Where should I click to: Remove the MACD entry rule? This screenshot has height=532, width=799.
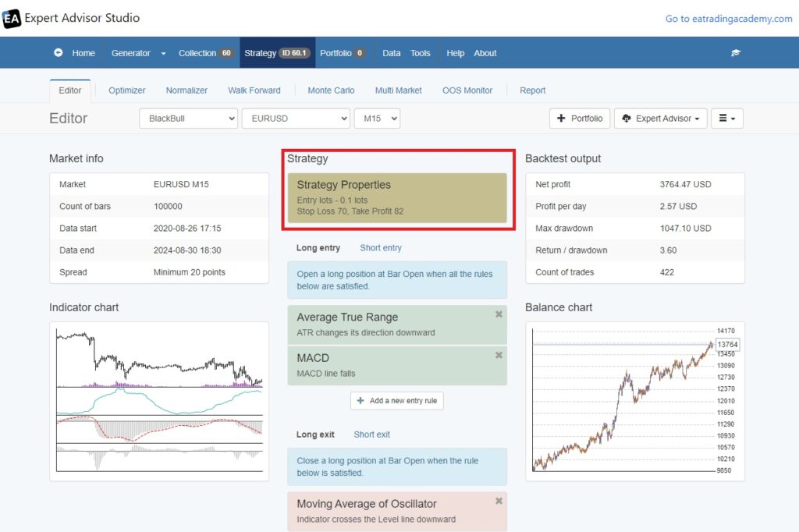499,355
